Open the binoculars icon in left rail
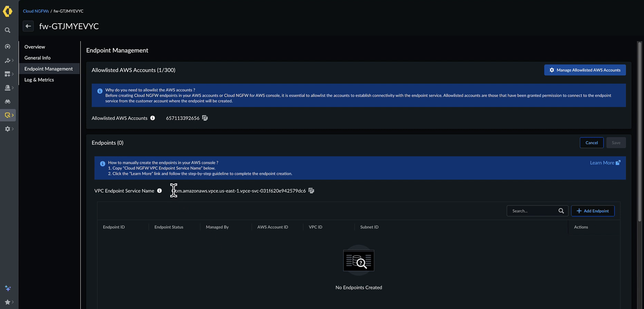 7,101
